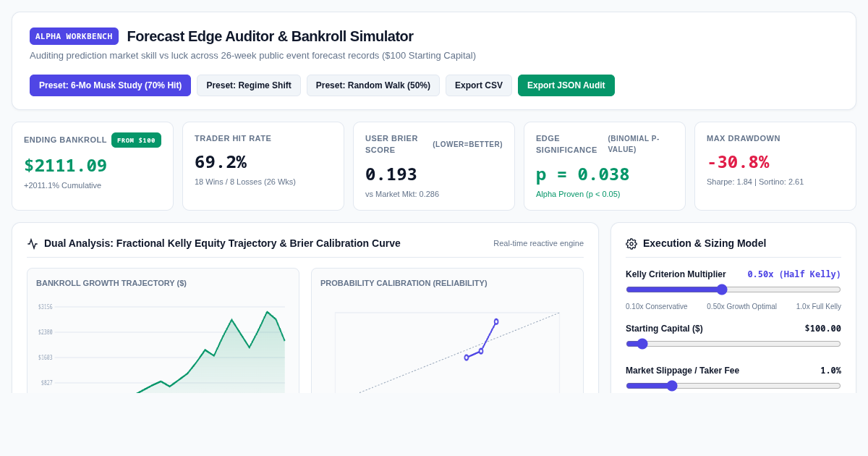868x456 pixels.
Task: Click the 0.193 Brier score value
Action: (391, 174)
